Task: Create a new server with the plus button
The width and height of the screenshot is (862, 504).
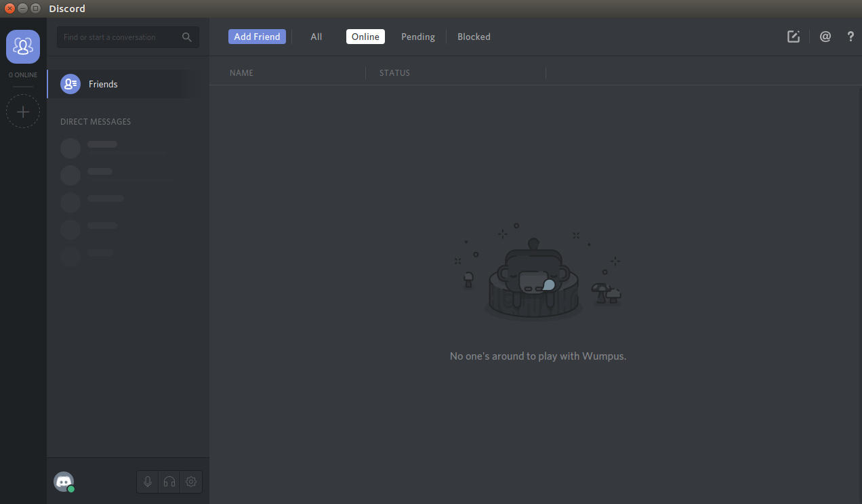Action: 23,111
